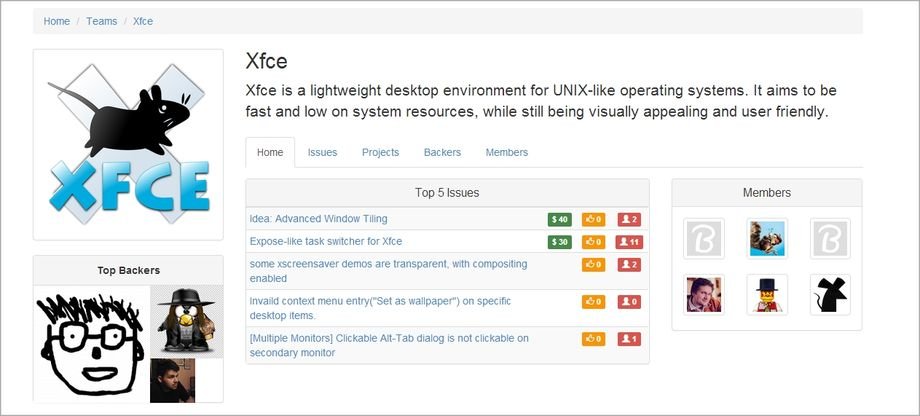Go to the Members tab
The width and height of the screenshot is (920, 416).
point(507,152)
